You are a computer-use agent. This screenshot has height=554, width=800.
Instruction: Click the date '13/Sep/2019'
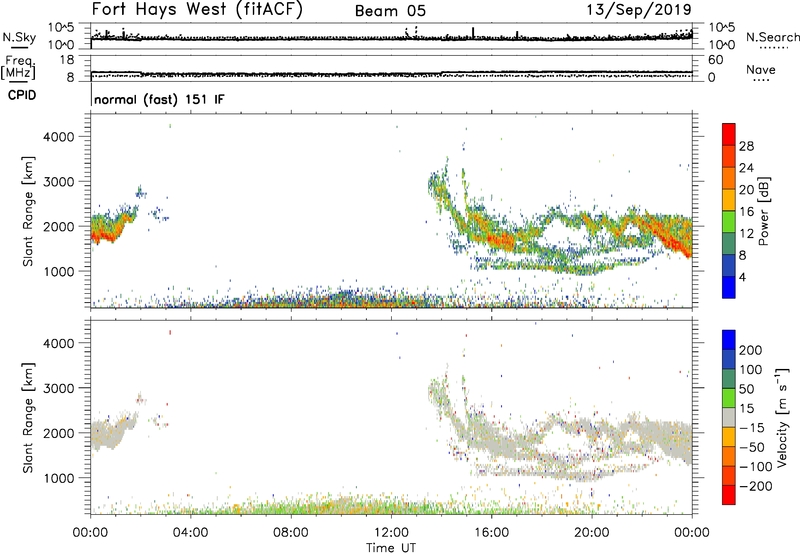pos(639,9)
